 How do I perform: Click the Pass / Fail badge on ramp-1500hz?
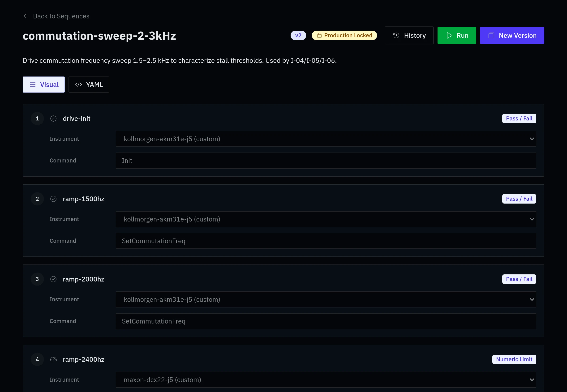click(x=519, y=199)
